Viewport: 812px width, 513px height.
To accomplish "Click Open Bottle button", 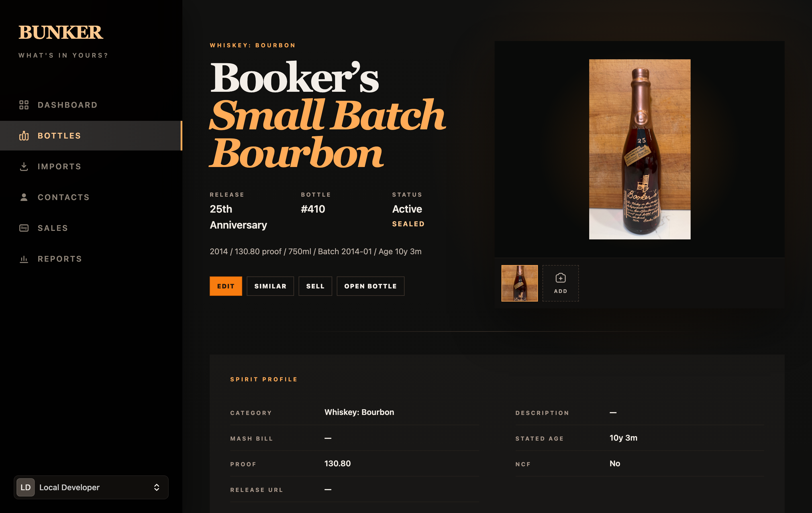I will [371, 286].
